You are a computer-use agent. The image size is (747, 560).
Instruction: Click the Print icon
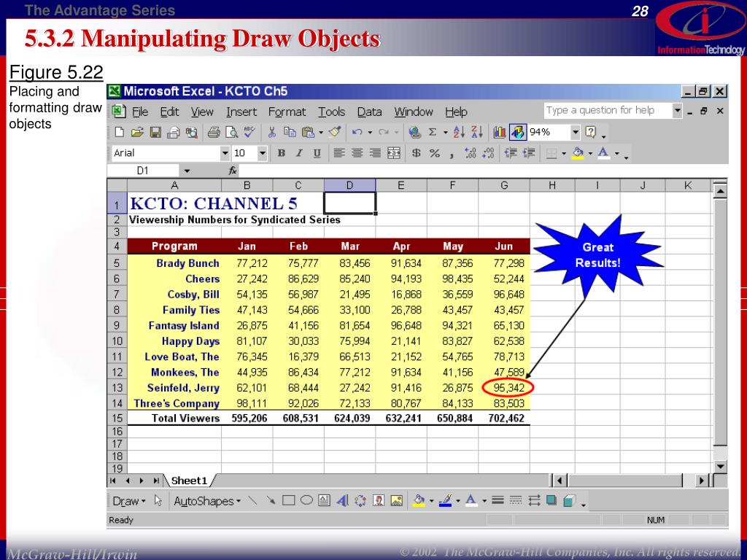pyautogui.click(x=214, y=132)
